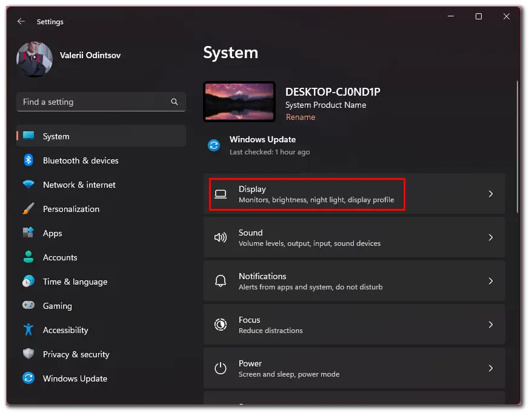
Task: Click the Accessibility figure icon
Action: click(28, 329)
